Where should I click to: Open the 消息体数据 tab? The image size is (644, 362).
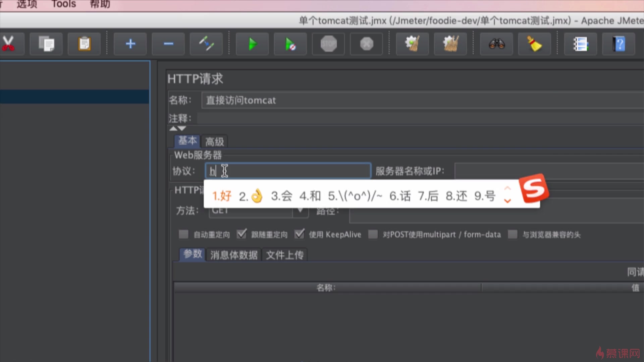[234, 255]
